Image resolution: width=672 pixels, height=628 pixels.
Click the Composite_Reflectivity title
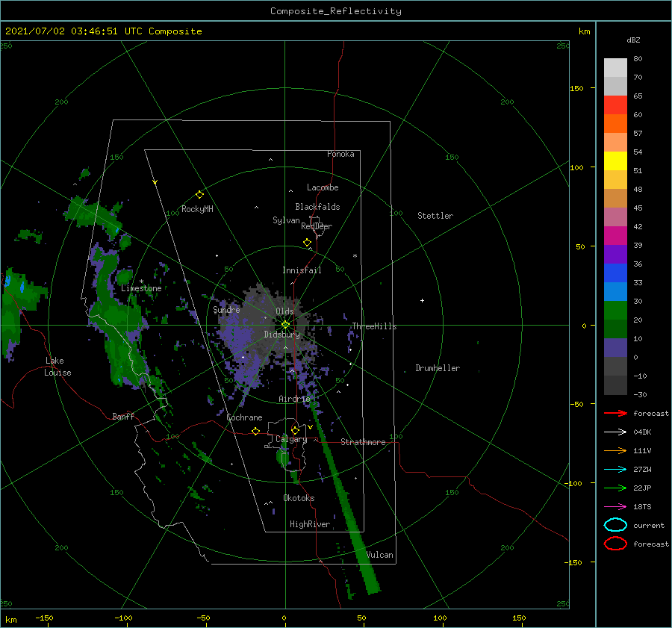click(336, 11)
